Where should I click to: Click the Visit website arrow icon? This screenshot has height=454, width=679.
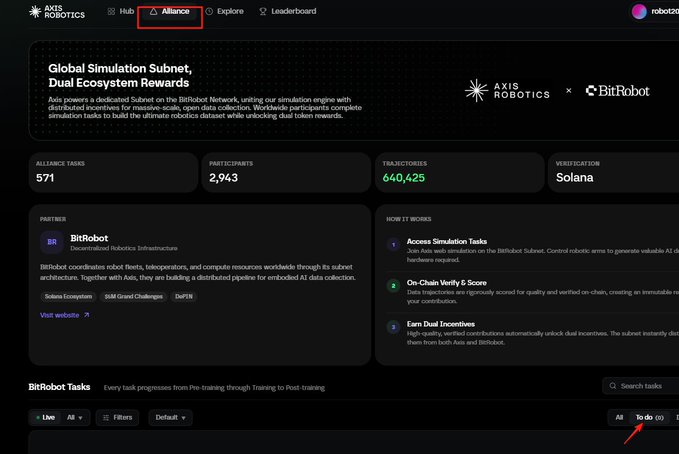pyautogui.click(x=87, y=315)
